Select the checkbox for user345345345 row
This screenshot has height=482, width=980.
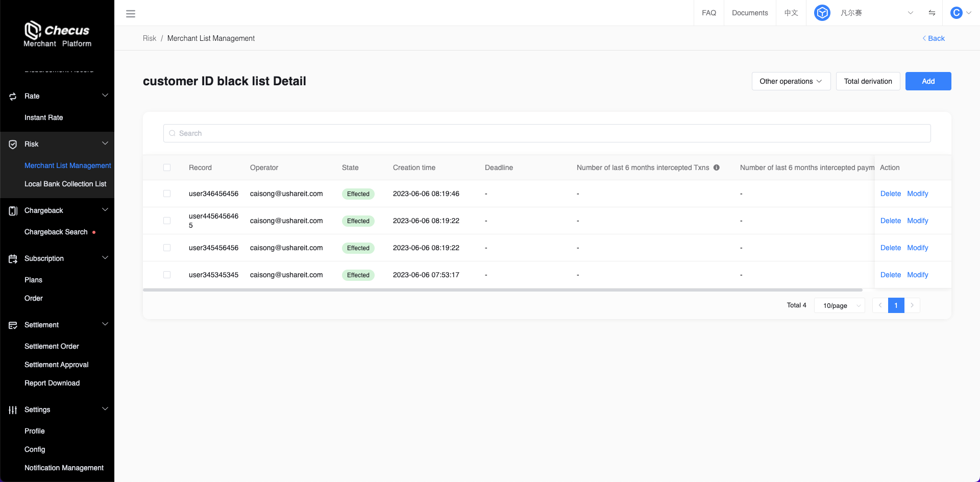point(167,275)
